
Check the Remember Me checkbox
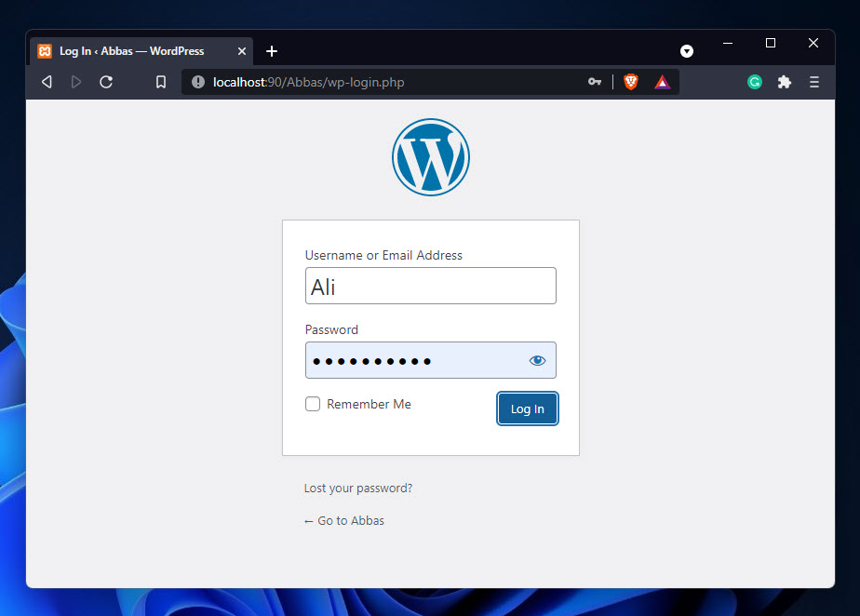point(313,404)
